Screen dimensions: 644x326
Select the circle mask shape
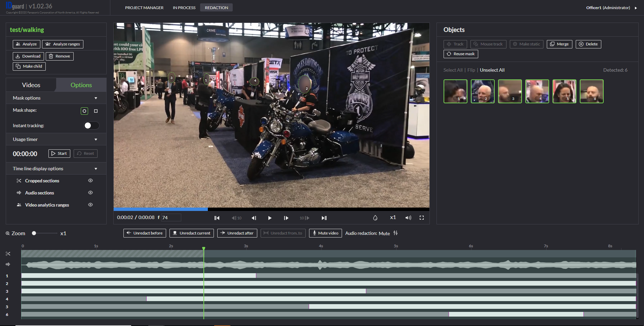click(84, 111)
